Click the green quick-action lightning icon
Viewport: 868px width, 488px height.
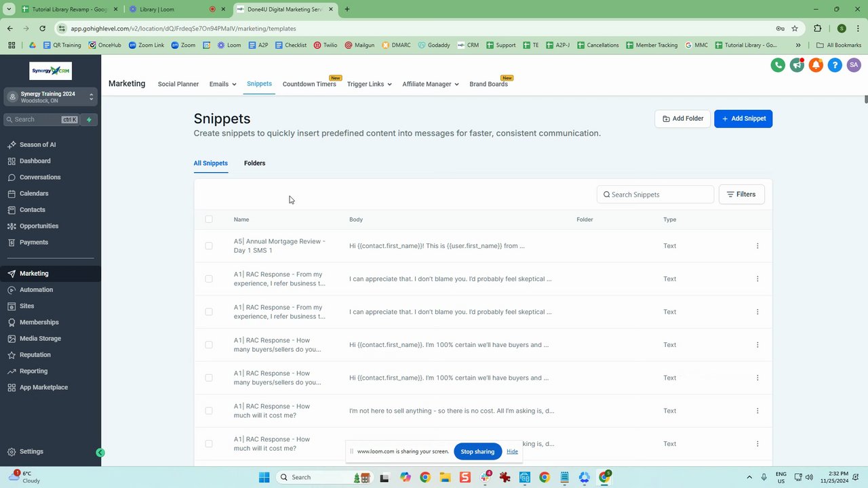89,119
